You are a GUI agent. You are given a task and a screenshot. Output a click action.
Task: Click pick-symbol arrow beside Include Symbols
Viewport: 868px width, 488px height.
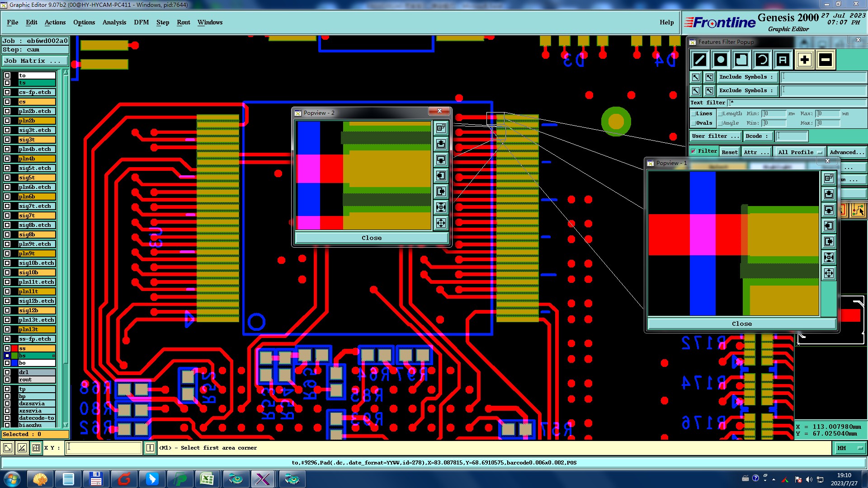click(696, 77)
